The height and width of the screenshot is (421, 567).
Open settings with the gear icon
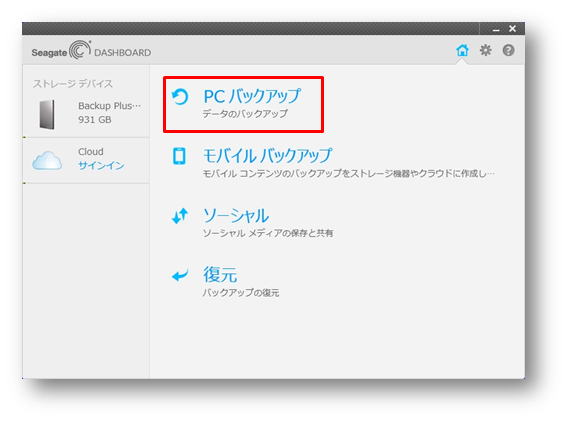[x=485, y=50]
